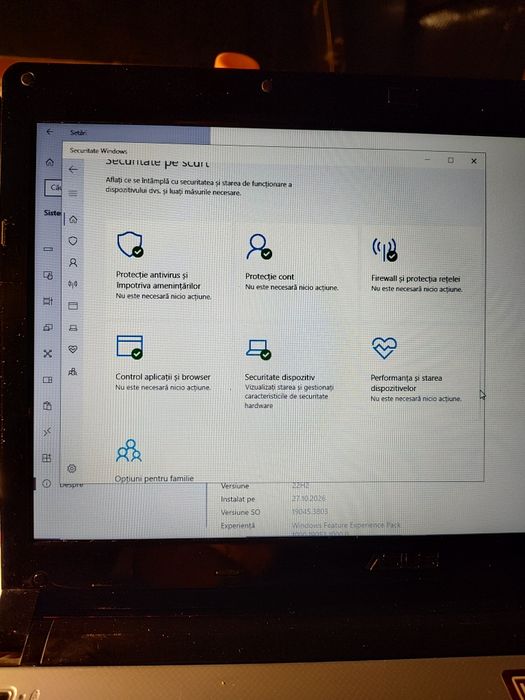
Task: Select Despre info icon in Setări sidebar
Action: (46, 484)
